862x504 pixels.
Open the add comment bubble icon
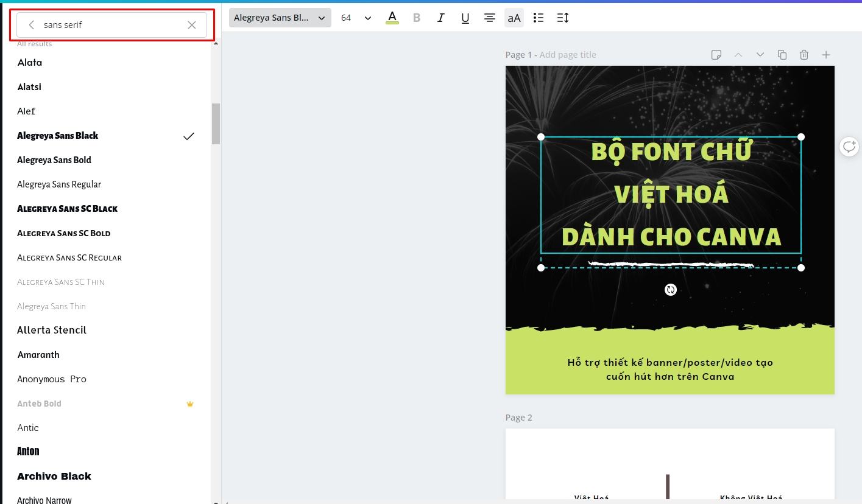coord(849,147)
